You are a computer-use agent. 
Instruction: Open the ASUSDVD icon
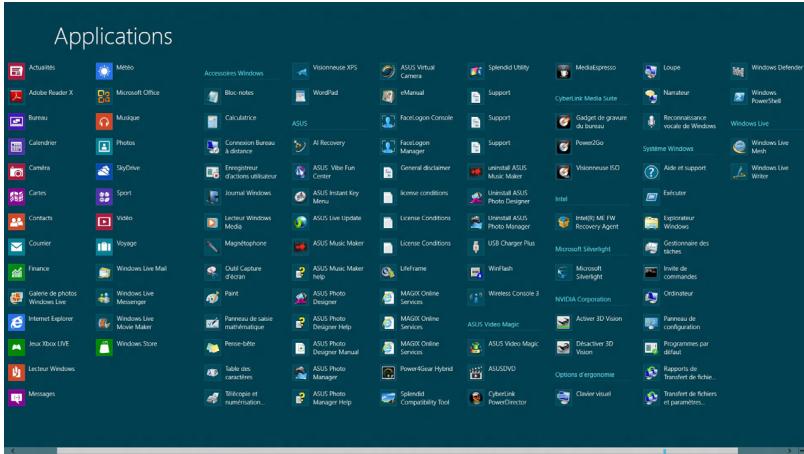coord(476,373)
